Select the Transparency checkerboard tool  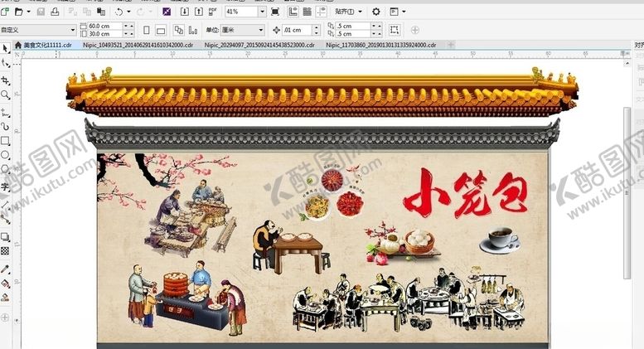[x=5, y=251]
